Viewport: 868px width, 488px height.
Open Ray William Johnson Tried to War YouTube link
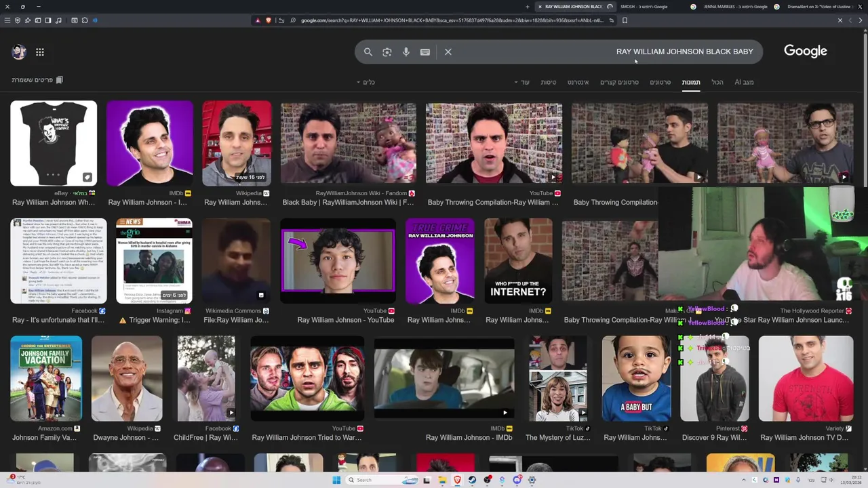click(x=307, y=437)
